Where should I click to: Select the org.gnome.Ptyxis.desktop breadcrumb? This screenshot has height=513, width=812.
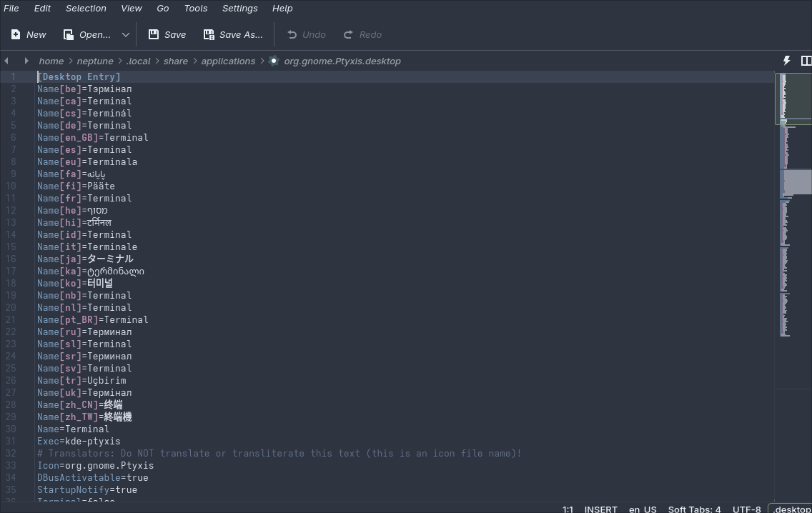[342, 61]
